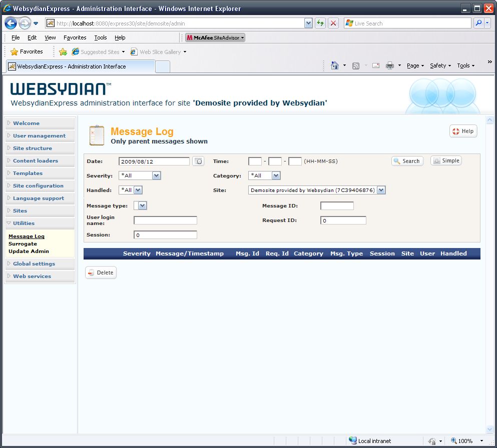
Task: Click the Time hours field
Action: point(255,161)
